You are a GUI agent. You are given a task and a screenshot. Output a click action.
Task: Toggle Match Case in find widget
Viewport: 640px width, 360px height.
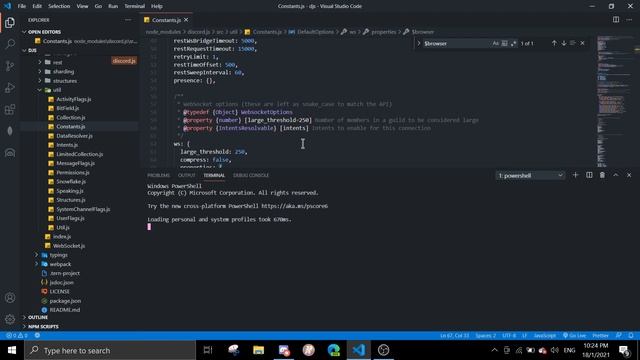(496, 43)
